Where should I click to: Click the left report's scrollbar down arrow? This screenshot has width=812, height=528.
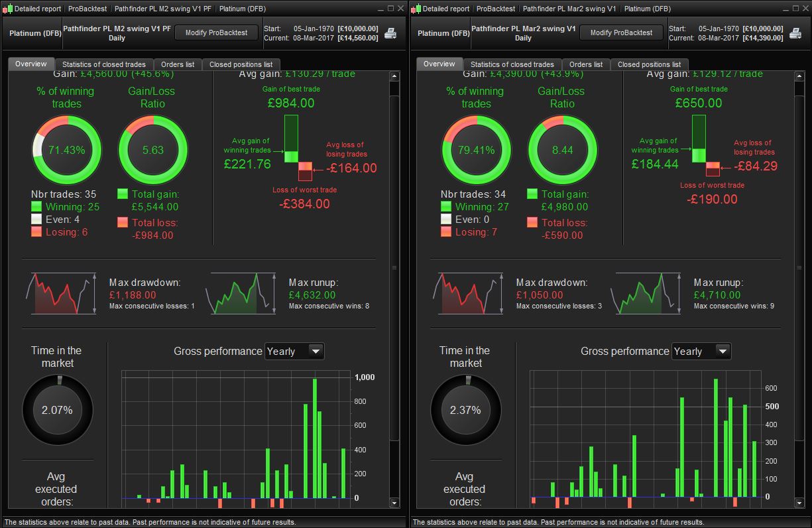tap(394, 503)
